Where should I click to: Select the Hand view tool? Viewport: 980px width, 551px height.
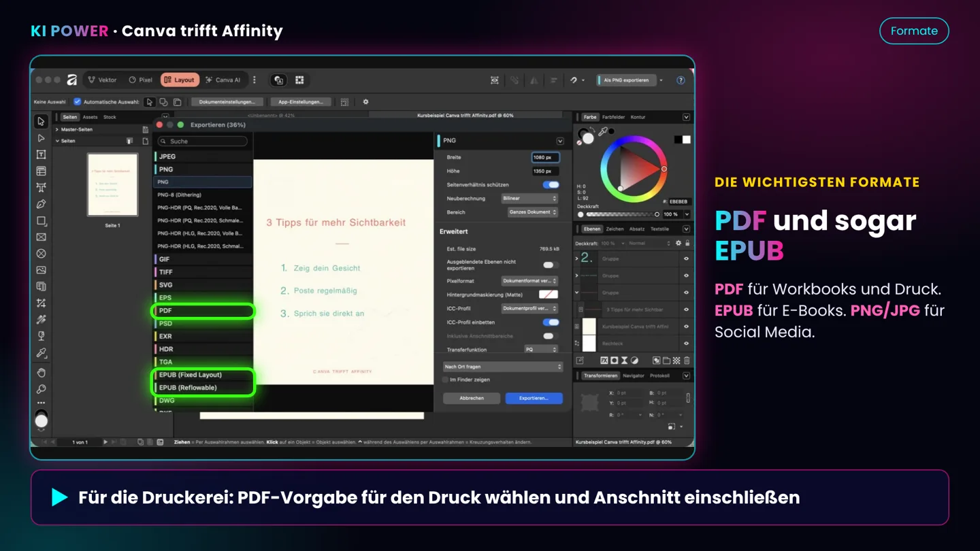[x=41, y=373]
